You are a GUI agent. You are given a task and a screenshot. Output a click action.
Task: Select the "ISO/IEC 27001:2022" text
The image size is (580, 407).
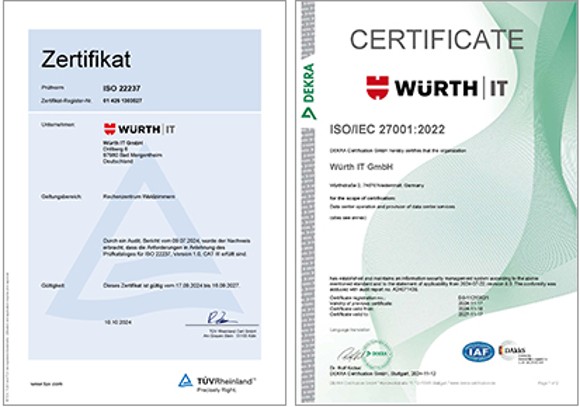(x=387, y=130)
